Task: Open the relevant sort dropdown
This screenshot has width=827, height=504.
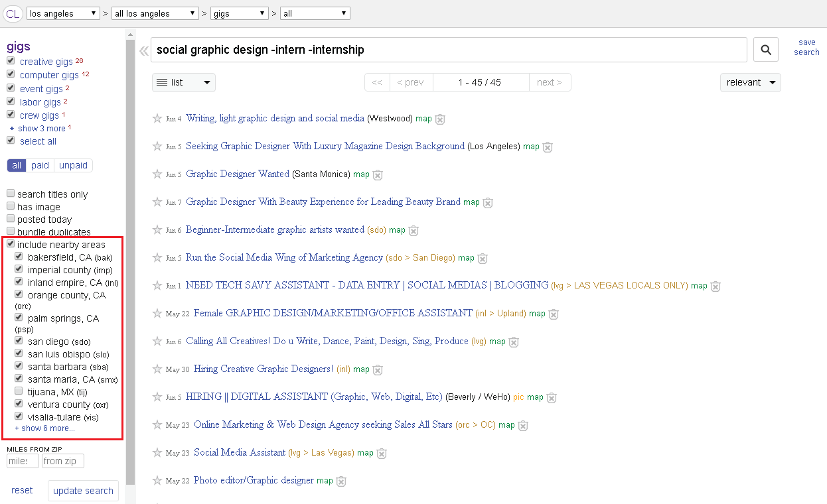Action: (750, 82)
